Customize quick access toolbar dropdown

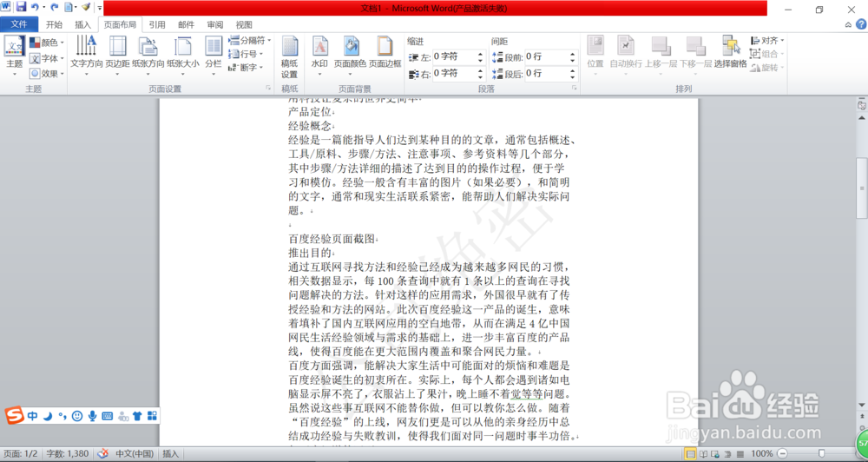click(x=100, y=8)
